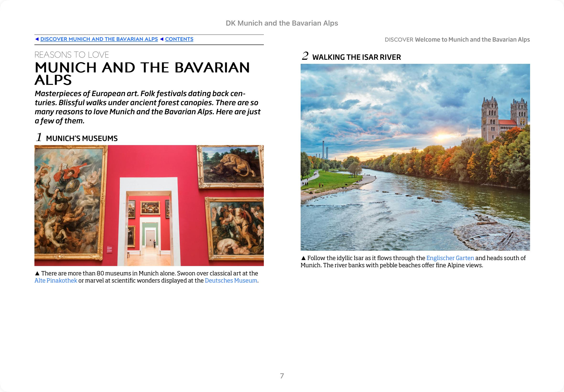
Task: Go to the Contents link
Action: [x=179, y=39]
